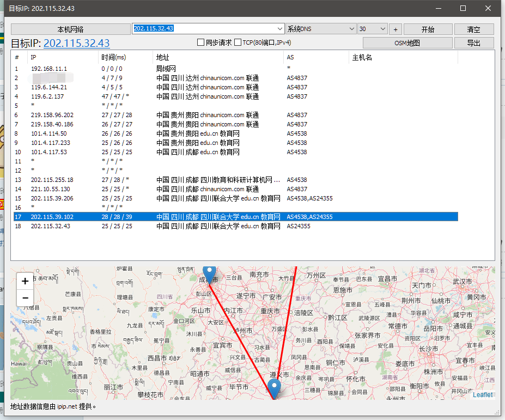The height and width of the screenshot is (420, 505).
Task: Click the 武汉市 label on the map
Action: click(462, 282)
